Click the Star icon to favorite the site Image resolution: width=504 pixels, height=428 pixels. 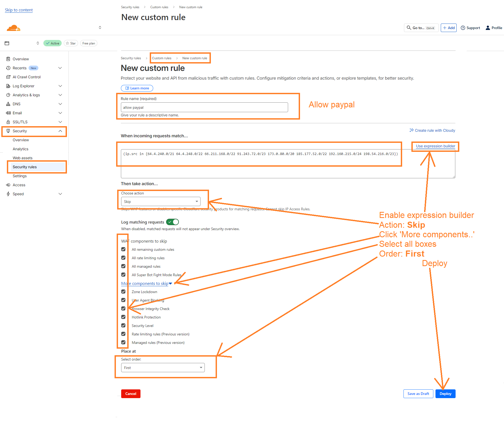[x=68, y=43]
